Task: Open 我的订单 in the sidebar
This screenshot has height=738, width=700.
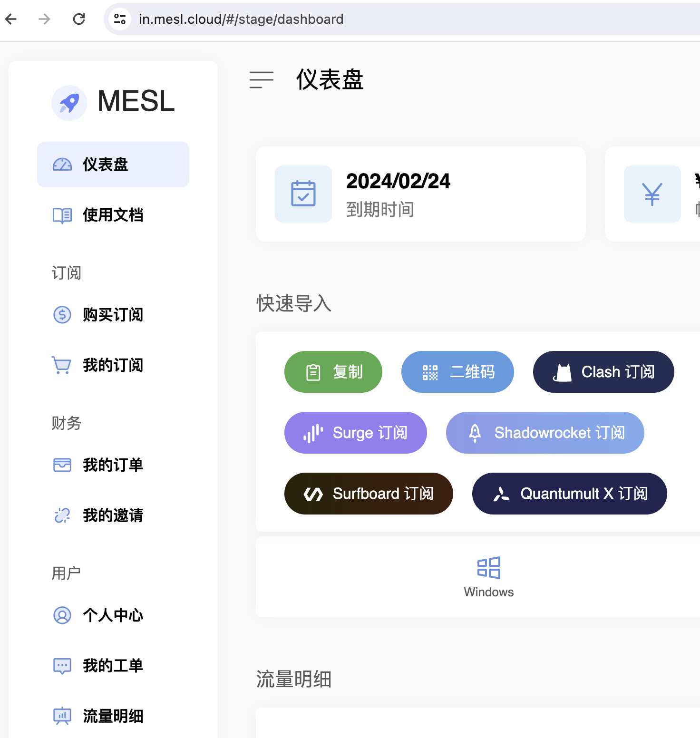Action: click(x=113, y=465)
